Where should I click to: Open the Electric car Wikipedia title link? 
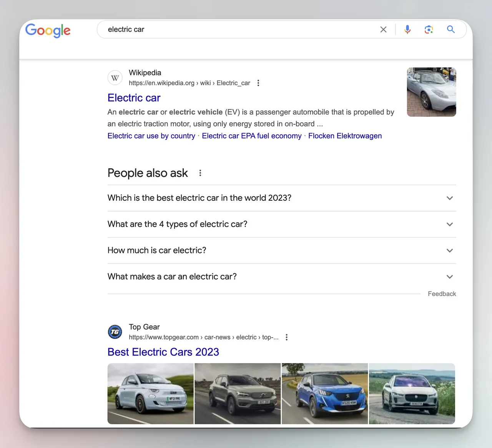[x=134, y=98]
